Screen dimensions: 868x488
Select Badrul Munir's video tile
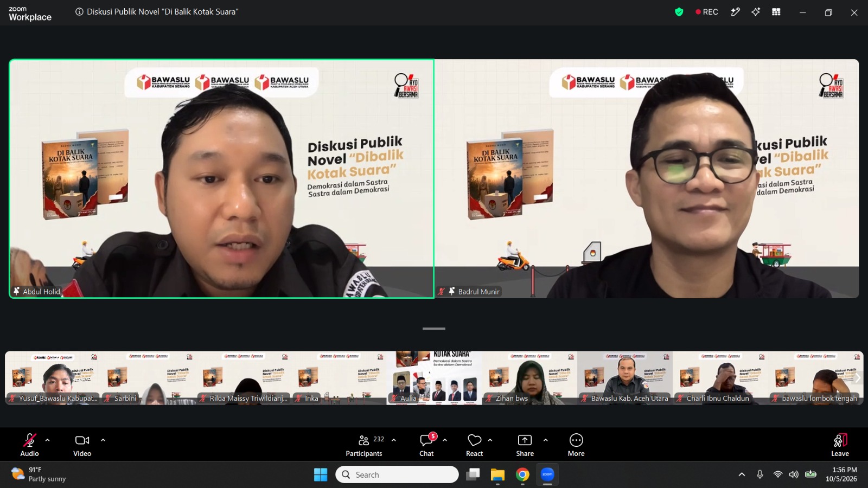point(647,178)
